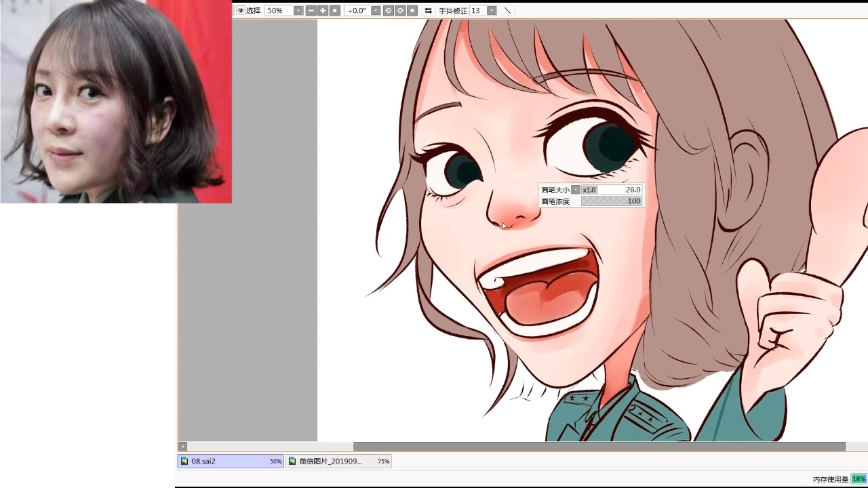868x488 pixels.
Task: Click the 选择 label in the toolbar
Action: point(253,11)
